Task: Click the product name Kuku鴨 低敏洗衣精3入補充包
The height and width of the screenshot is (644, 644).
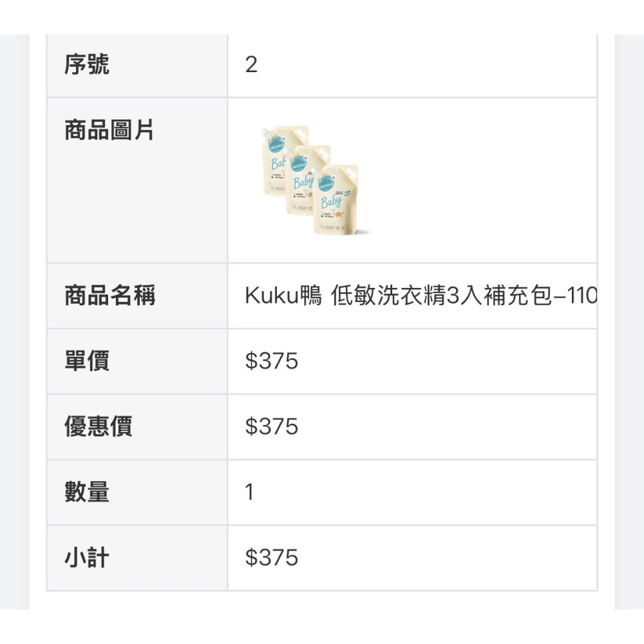Action: pos(421,296)
